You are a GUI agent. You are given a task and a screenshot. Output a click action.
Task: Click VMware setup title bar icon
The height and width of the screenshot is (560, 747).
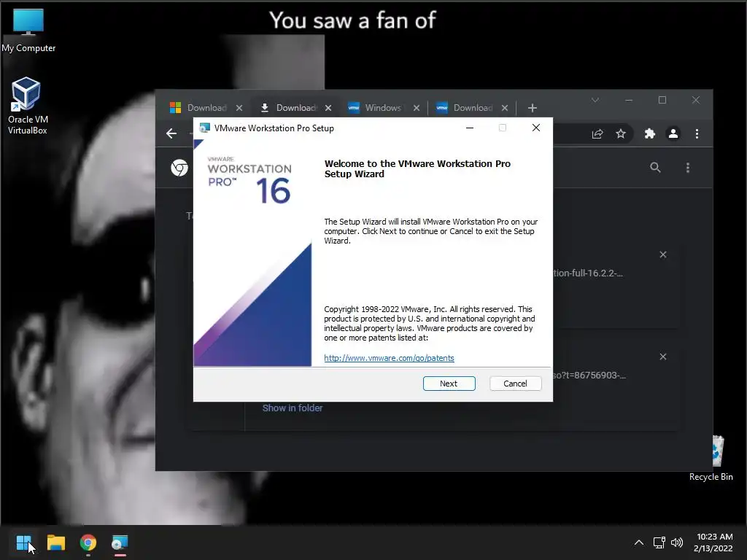click(x=204, y=128)
